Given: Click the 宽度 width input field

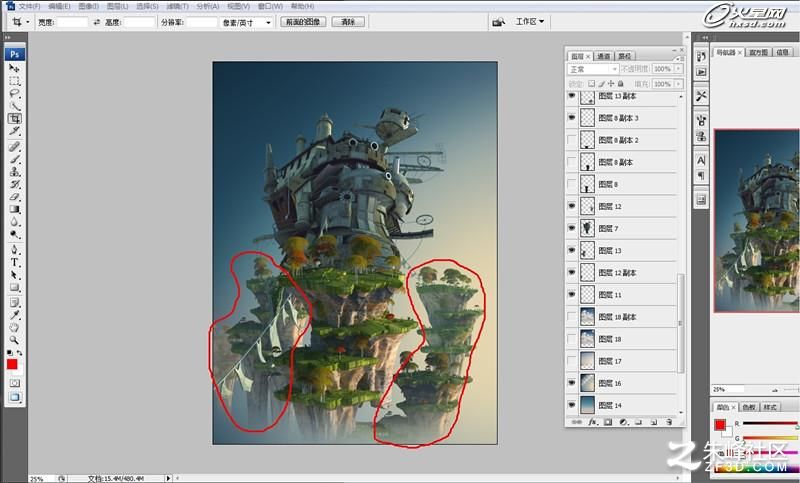Looking at the screenshot, I should [x=72, y=22].
